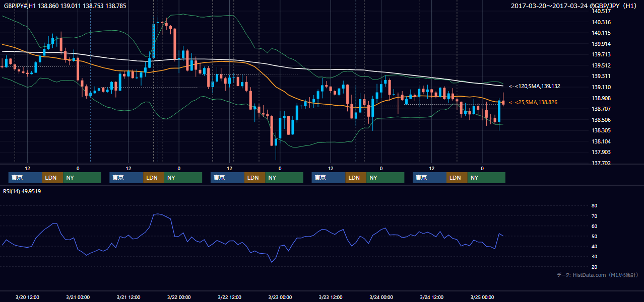
Task: Click the 120 SMA label reading 139.132
Action: pyautogui.click(x=535, y=87)
